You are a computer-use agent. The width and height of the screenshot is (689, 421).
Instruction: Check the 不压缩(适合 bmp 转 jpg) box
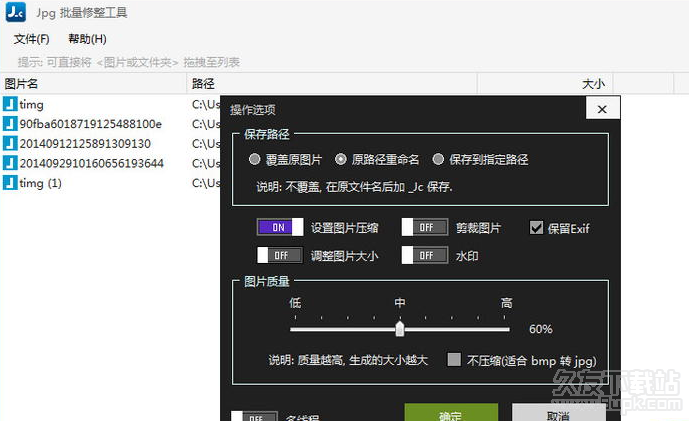(454, 359)
